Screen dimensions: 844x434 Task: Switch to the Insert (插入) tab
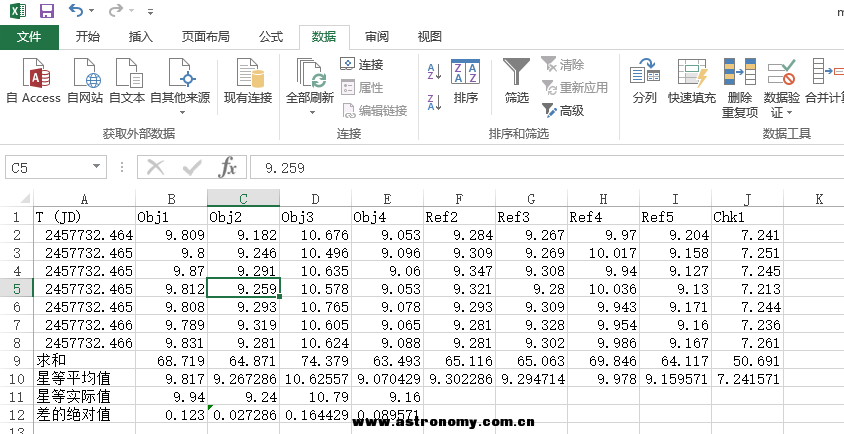click(x=141, y=37)
